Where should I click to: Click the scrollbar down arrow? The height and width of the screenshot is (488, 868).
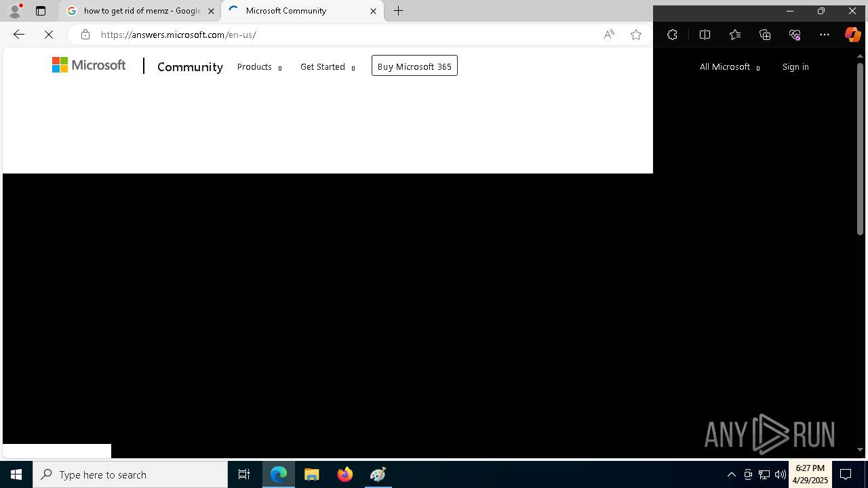click(x=860, y=449)
